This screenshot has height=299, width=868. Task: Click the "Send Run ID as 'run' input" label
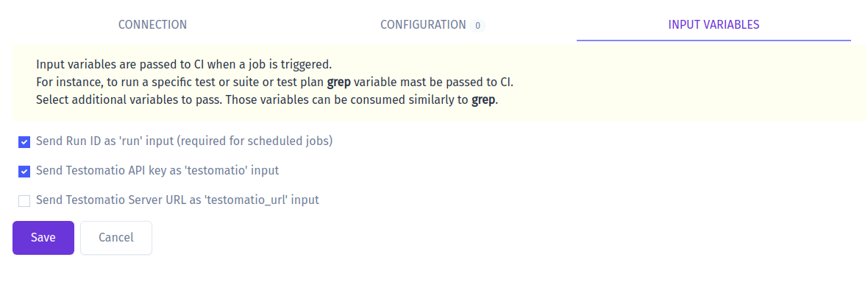click(x=185, y=141)
